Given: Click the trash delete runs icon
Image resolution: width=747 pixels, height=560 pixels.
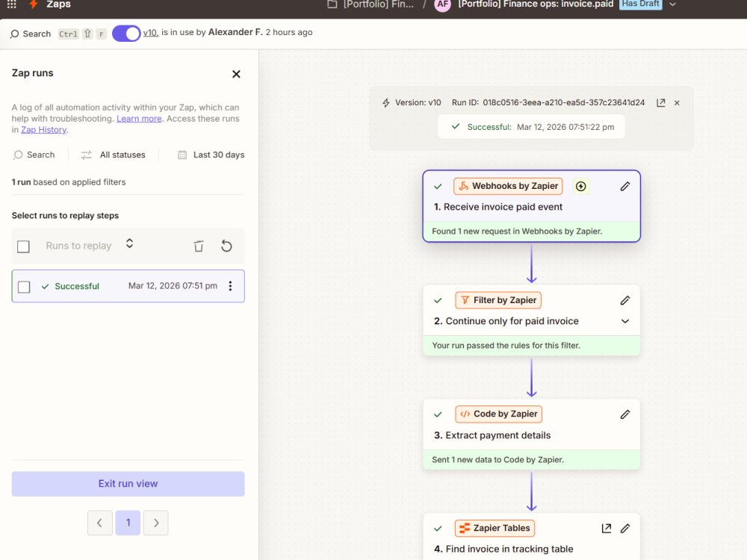Looking at the screenshot, I should (x=199, y=246).
